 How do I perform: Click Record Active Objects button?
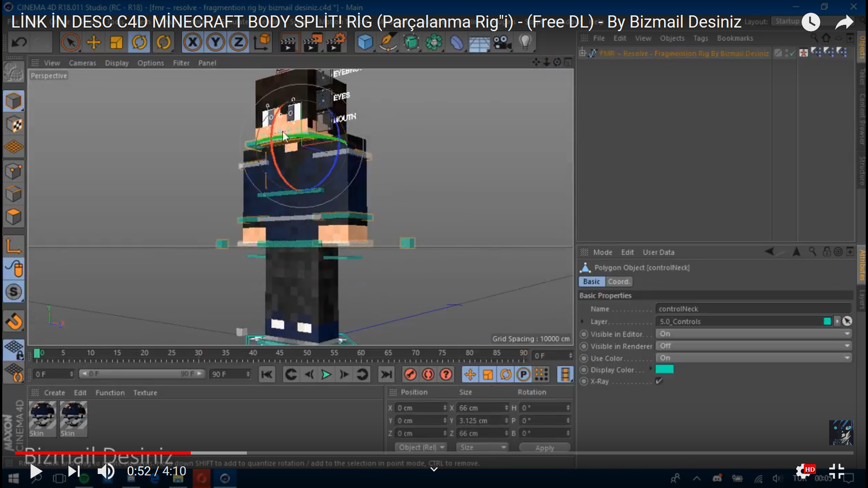(x=410, y=375)
